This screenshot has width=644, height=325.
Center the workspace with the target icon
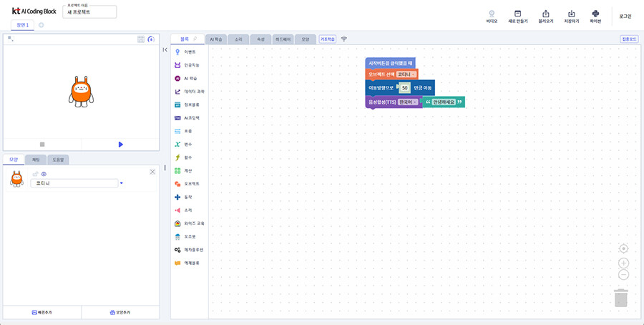(x=623, y=248)
